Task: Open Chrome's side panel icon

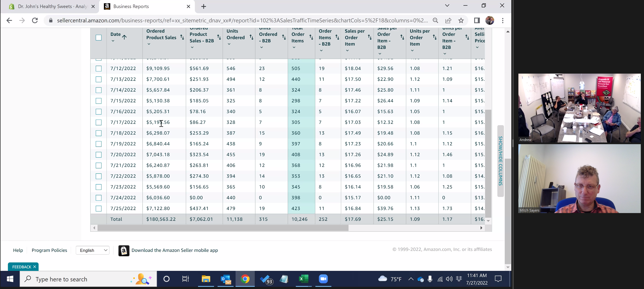Action: pos(477,20)
